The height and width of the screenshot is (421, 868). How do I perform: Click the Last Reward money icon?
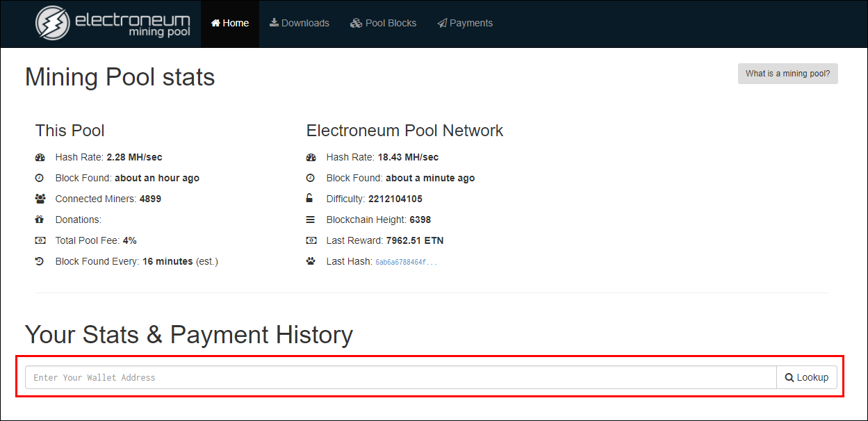311,240
